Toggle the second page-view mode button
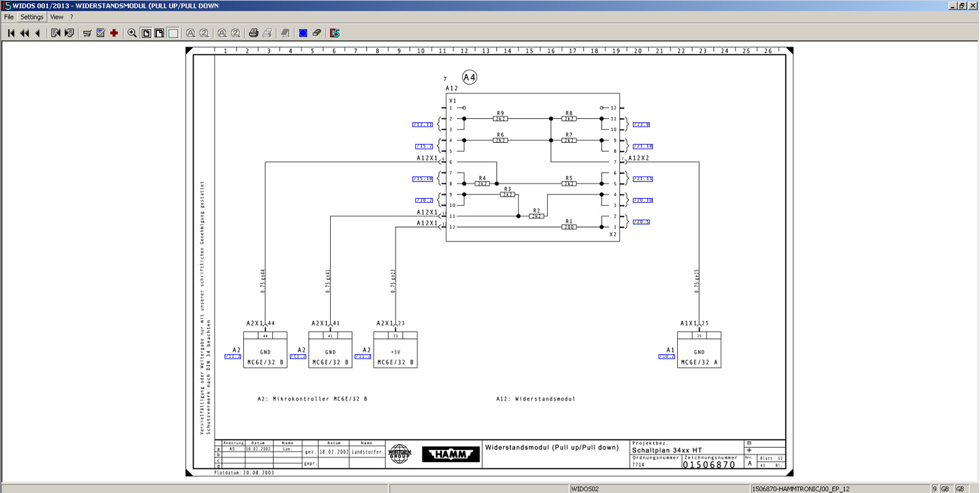Screen dimensions: 980x493 pyautogui.click(x=160, y=33)
